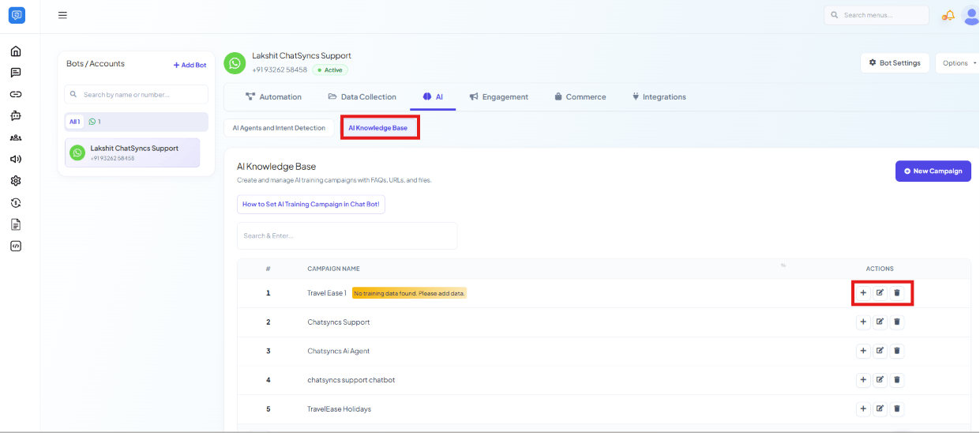Open the link sidebar icon
This screenshot has width=980, height=433.
[16, 94]
